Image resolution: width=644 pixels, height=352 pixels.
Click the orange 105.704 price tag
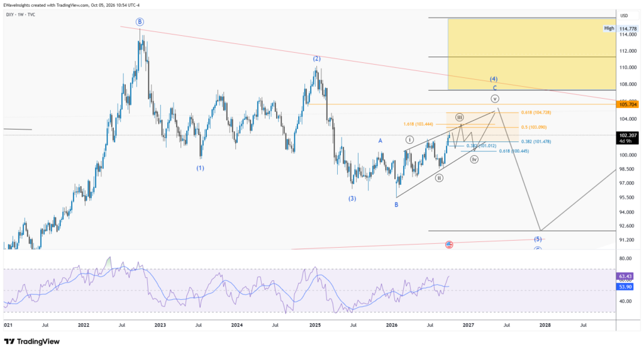[628, 104]
